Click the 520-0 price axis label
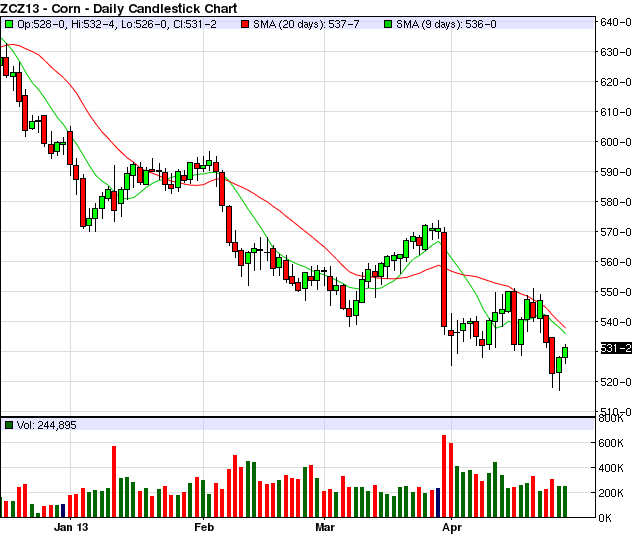The width and height of the screenshot is (640, 536). click(616, 382)
